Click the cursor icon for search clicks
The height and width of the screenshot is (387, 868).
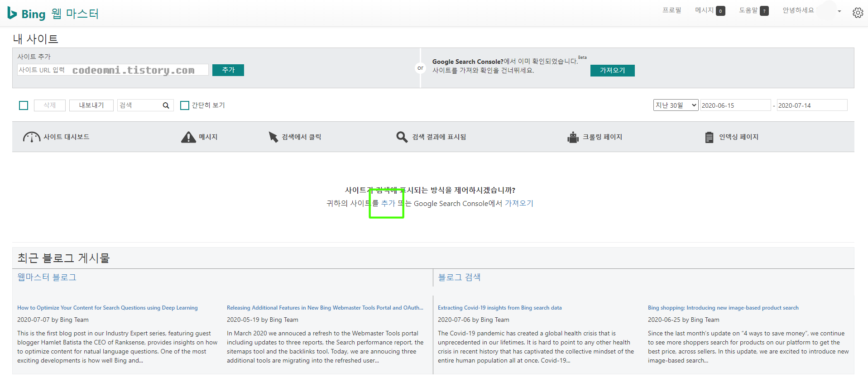tap(273, 137)
